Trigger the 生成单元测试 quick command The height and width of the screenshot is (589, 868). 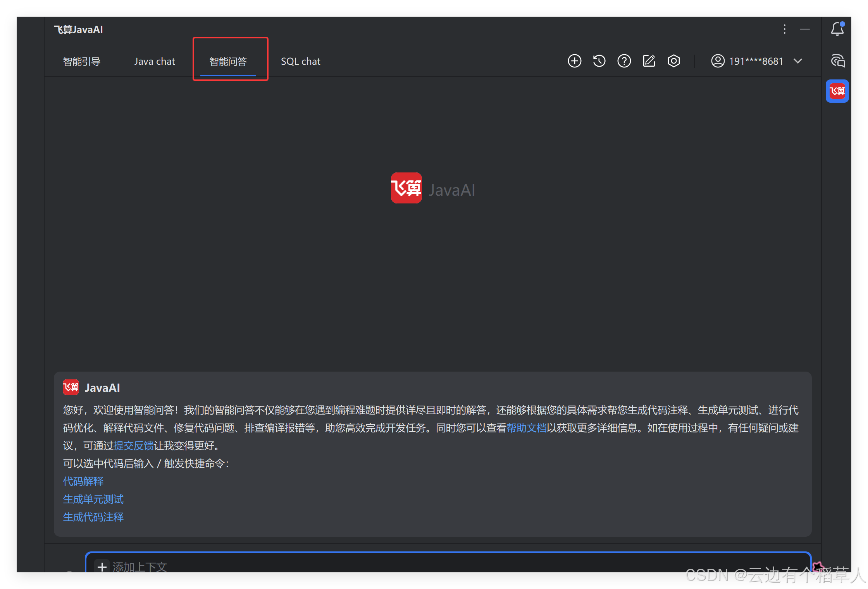pyautogui.click(x=93, y=499)
